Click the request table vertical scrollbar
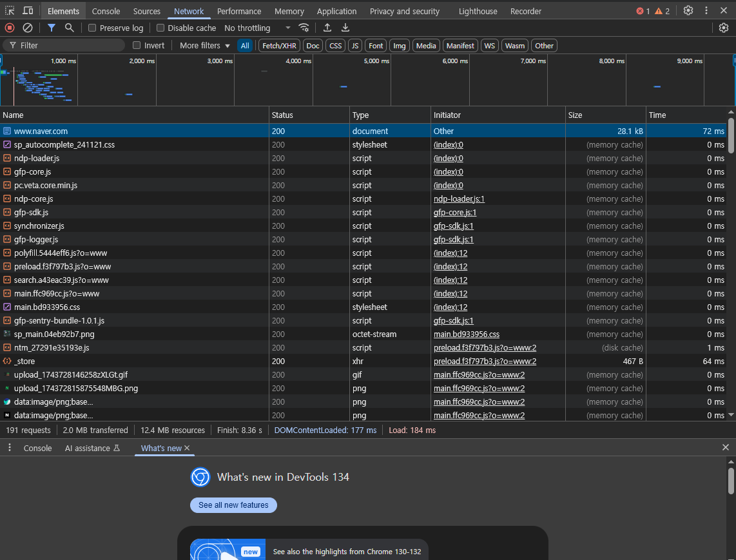The image size is (736, 560). pos(731,136)
